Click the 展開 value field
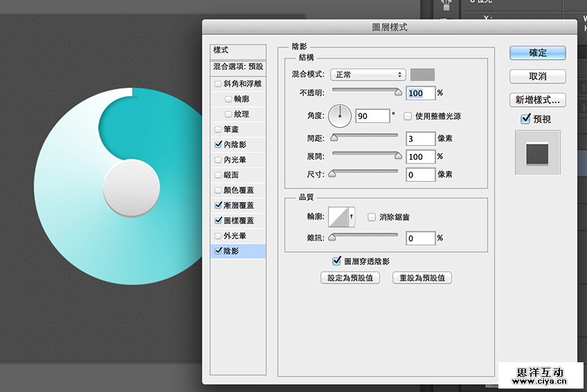 tap(421, 157)
